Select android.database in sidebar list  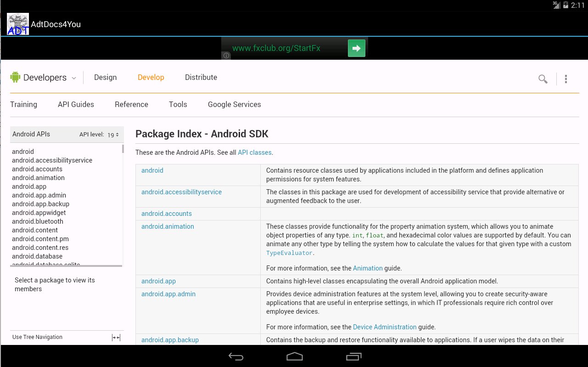(37, 256)
